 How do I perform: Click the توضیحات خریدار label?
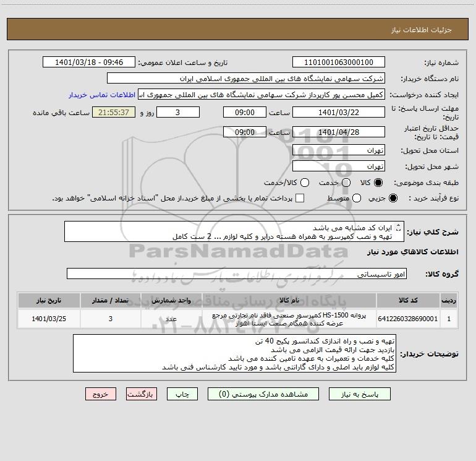point(429,354)
